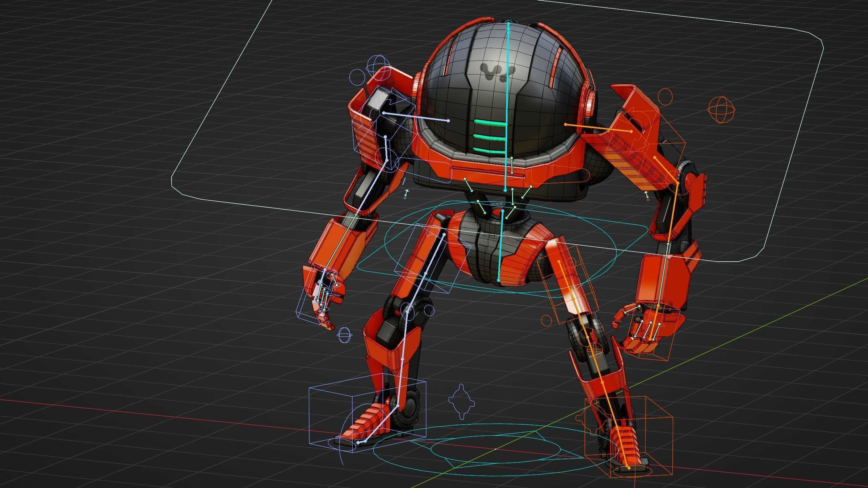
Task: Click the yellow origin dot inside the ground ellipses
Action: [495, 449]
